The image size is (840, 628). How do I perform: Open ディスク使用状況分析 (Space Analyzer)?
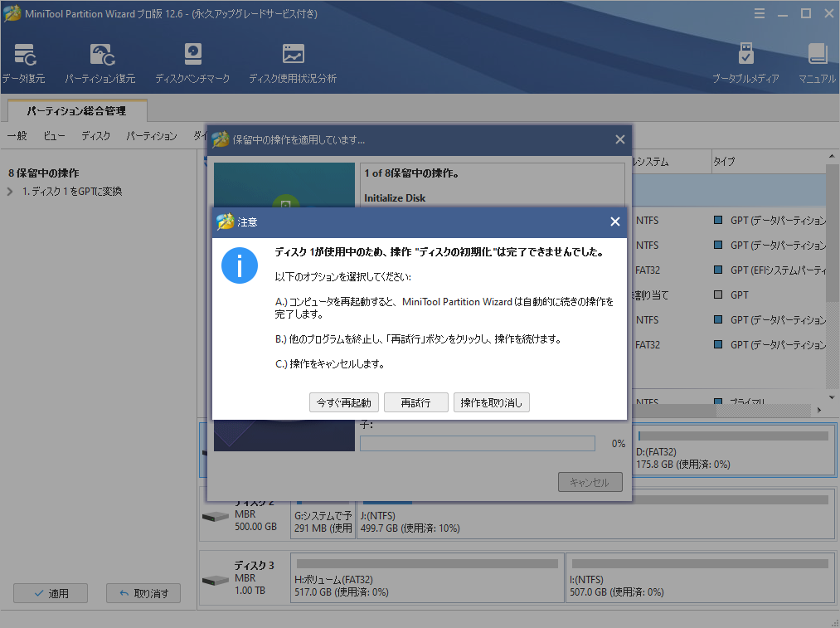click(x=293, y=63)
